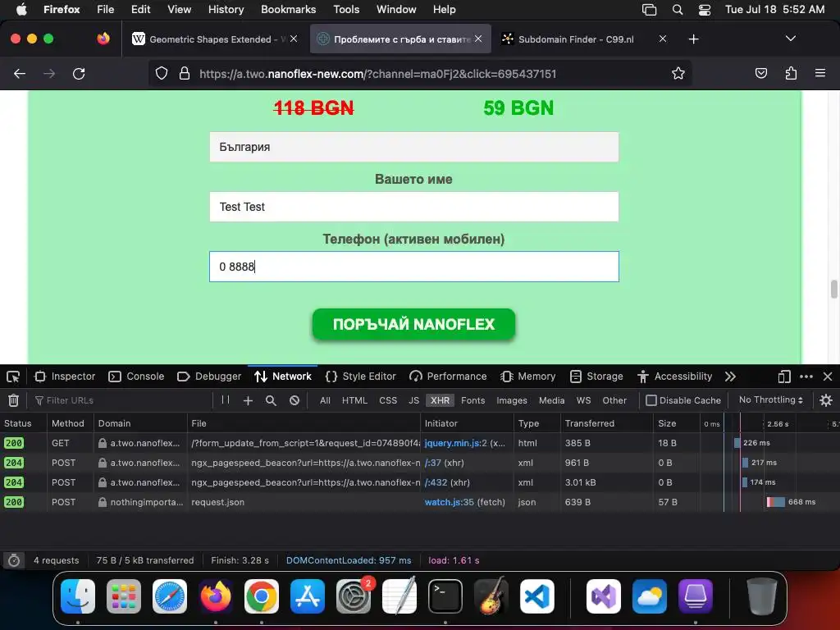Open the Debugger tab
Image resolution: width=840 pixels, height=630 pixels.
tap(209, 377)
